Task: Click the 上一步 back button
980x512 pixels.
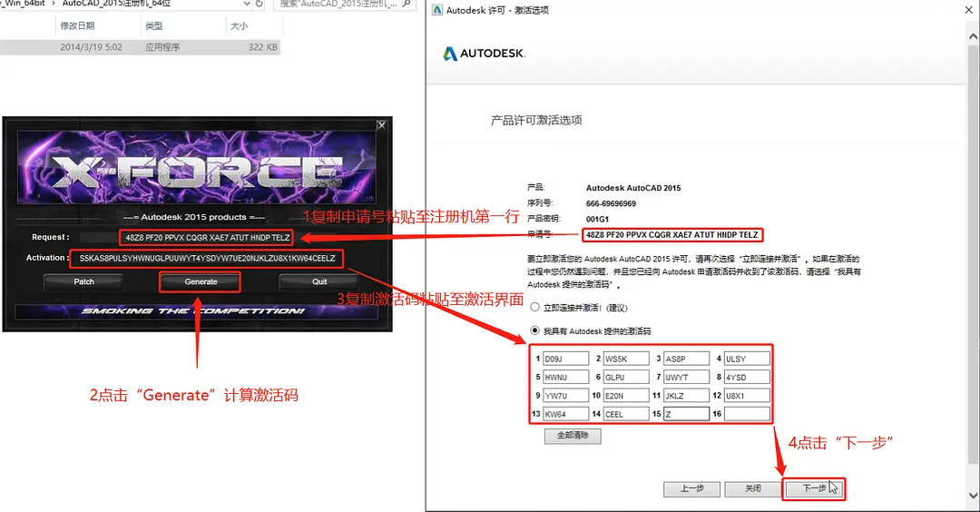Action: (691, 489)
